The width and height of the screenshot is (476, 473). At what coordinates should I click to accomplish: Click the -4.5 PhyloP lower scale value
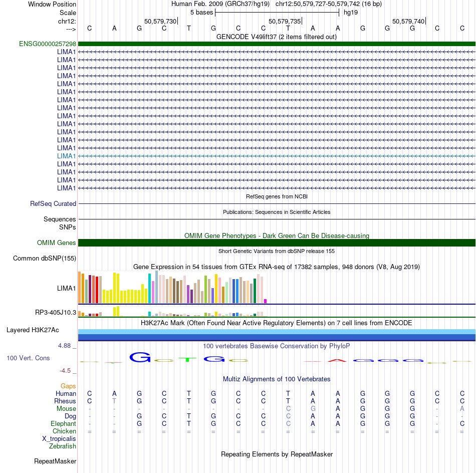click(65, 371)
